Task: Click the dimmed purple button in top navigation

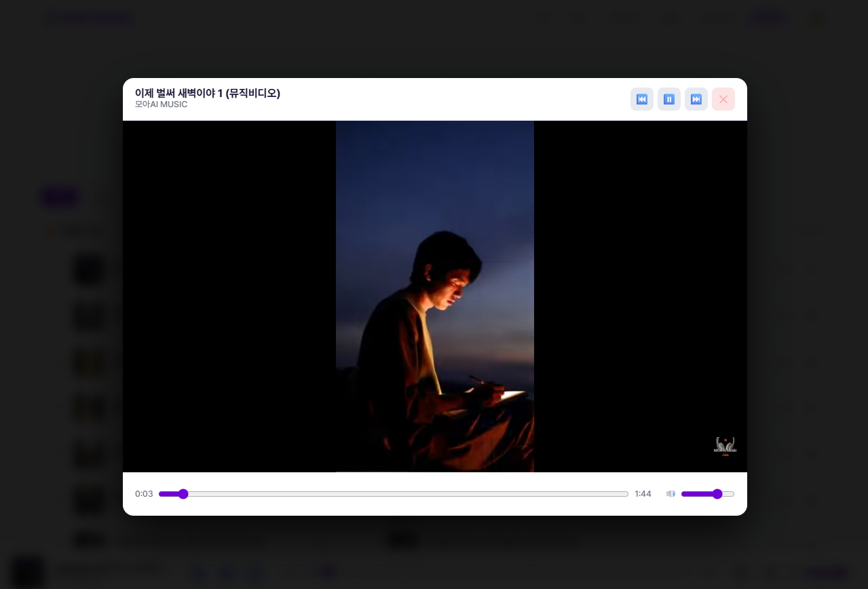Action: click(x=768, y=18)
